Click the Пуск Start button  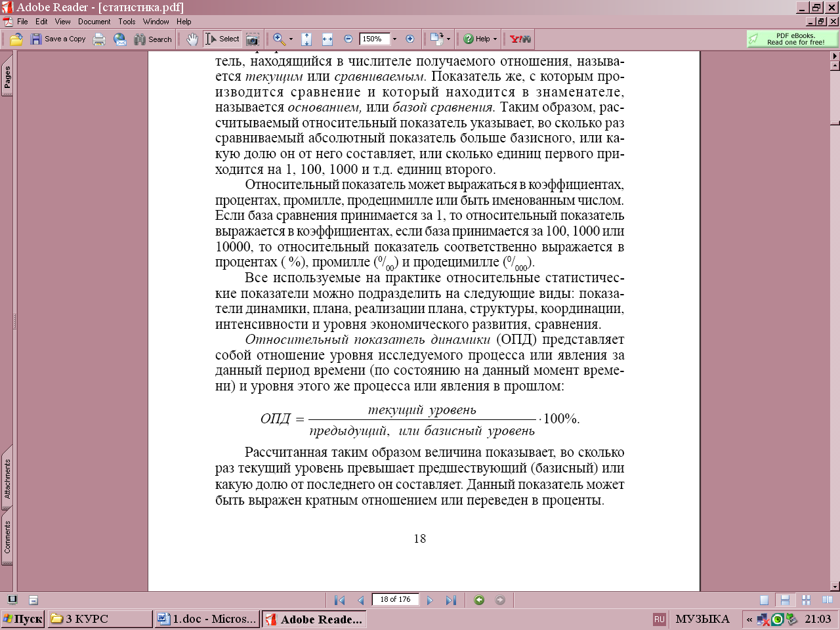pos(23,619)
